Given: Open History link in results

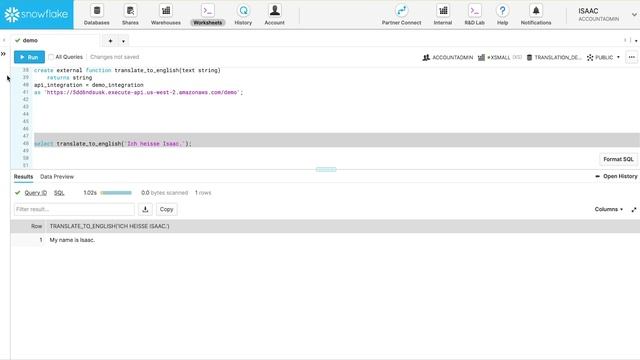Looking at the screenshot, I should click(616, 176).
